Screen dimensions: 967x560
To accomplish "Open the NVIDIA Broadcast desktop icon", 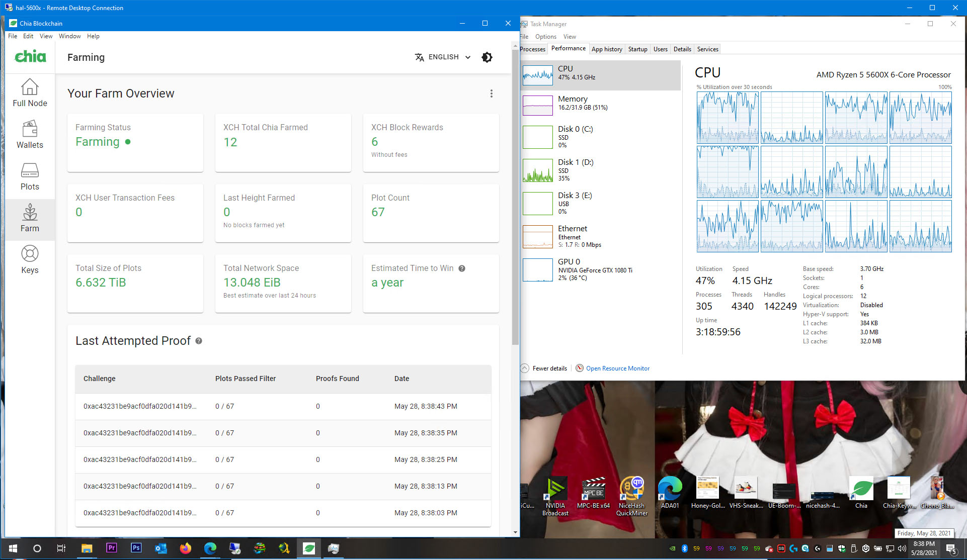I will [555, 497].
